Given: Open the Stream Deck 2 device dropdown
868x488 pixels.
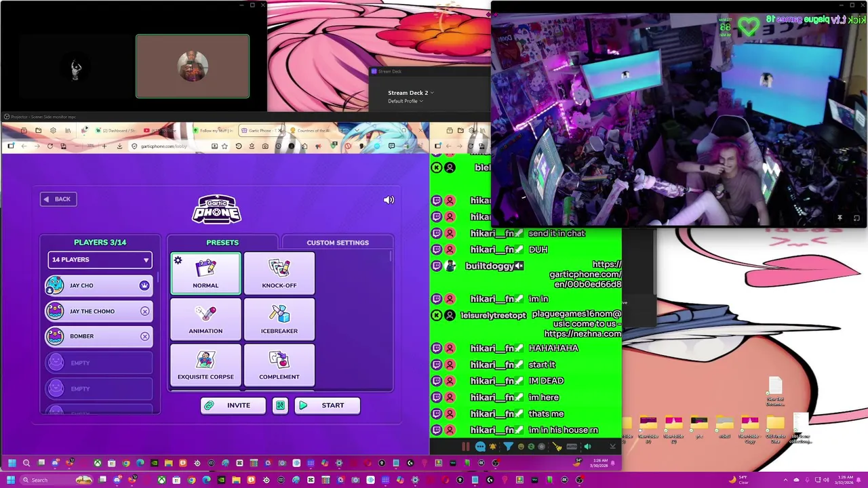Looking at the screenshot, I should click(410, 92).
